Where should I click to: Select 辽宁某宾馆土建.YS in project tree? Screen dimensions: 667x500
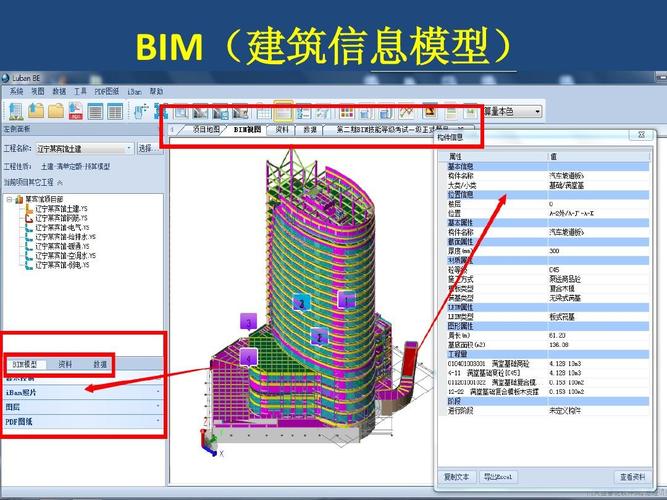[x=61, y=209]
